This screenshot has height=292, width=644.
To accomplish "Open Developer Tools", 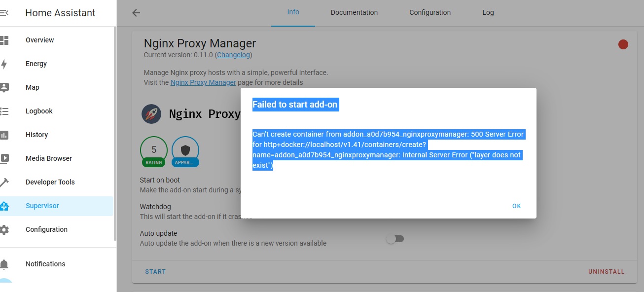I will point(50,182).
